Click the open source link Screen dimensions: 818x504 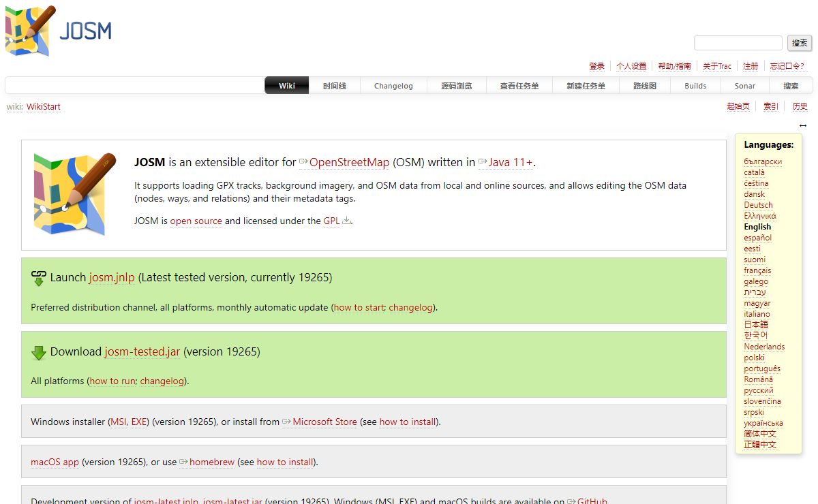coord(196,221)
